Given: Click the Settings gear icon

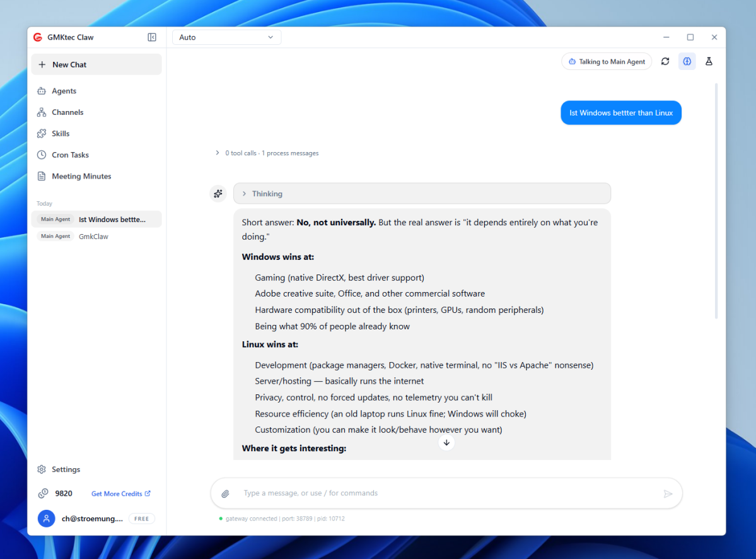Looking at the screenshot, I should [x=42, y=469].
